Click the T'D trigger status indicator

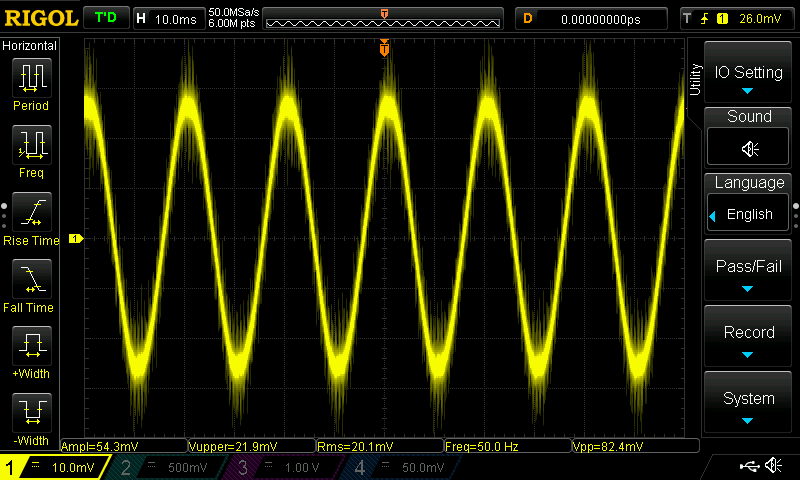(106, 18)
